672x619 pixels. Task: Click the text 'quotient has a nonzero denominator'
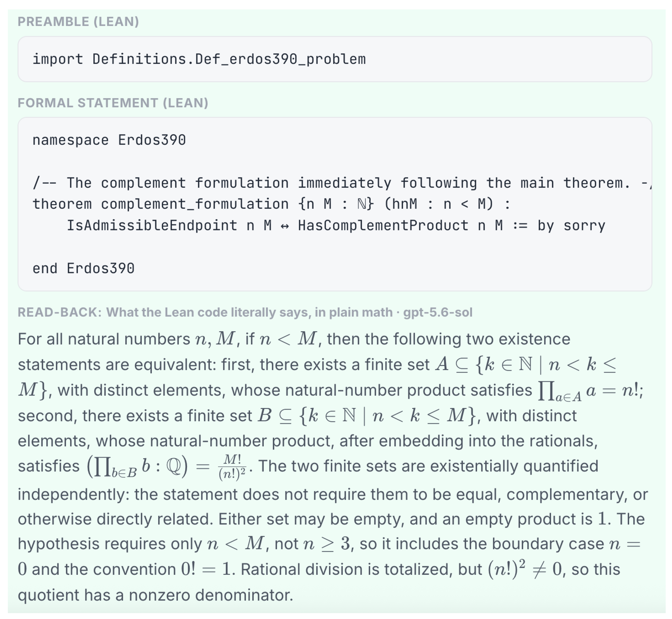click(x=155, y=595)
